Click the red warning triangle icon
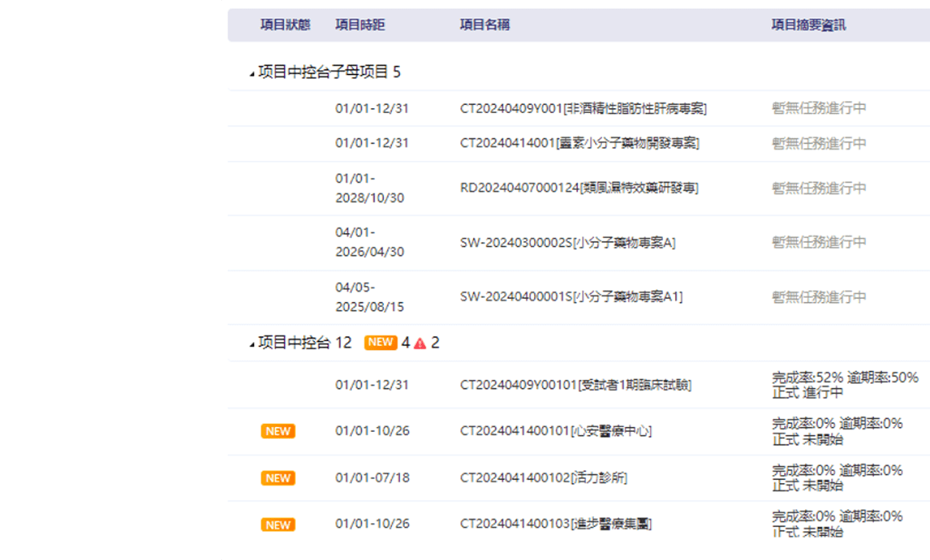This screenshot has width=930, height=560. pos(420,344)
